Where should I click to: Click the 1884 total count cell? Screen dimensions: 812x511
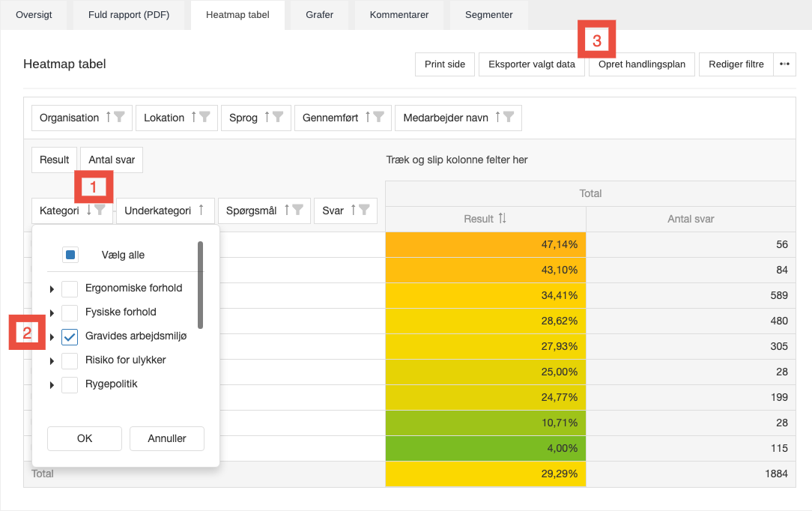(x=691, y=474)
